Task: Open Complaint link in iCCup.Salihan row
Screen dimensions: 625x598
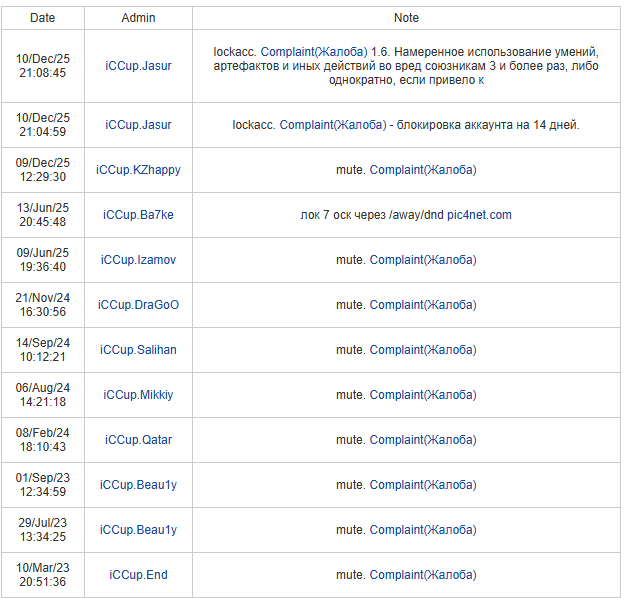Action: [422, 350]
